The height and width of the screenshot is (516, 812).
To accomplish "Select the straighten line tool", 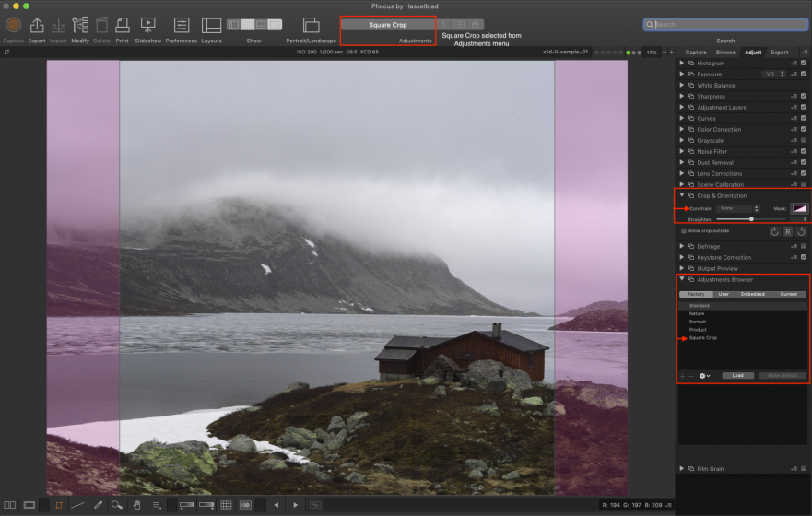I will [77, 505].
